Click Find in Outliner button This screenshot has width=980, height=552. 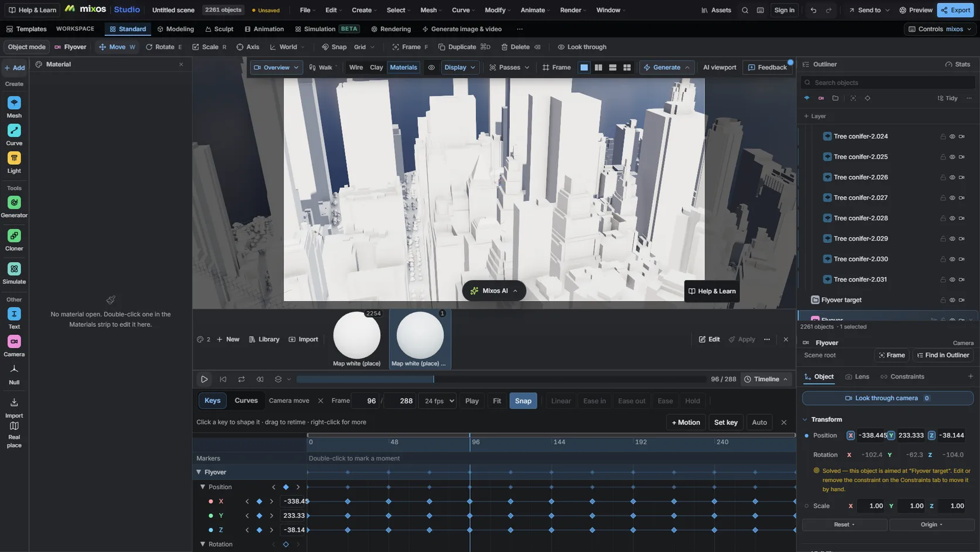[942, 355]
